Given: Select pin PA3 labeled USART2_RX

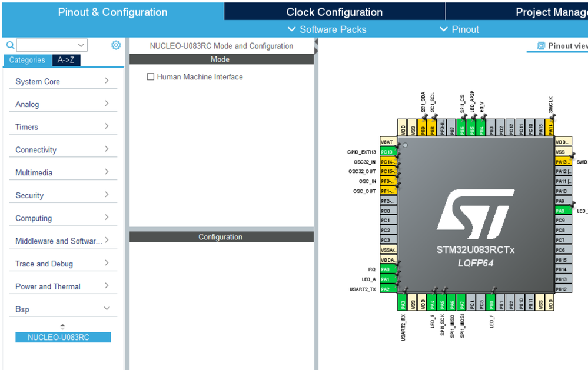Looking at the screenshot, I should 402,302.
